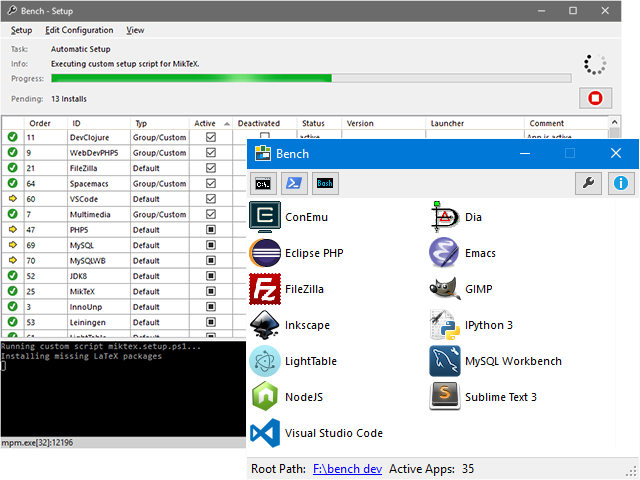Show the Bench info dialog

621,183
